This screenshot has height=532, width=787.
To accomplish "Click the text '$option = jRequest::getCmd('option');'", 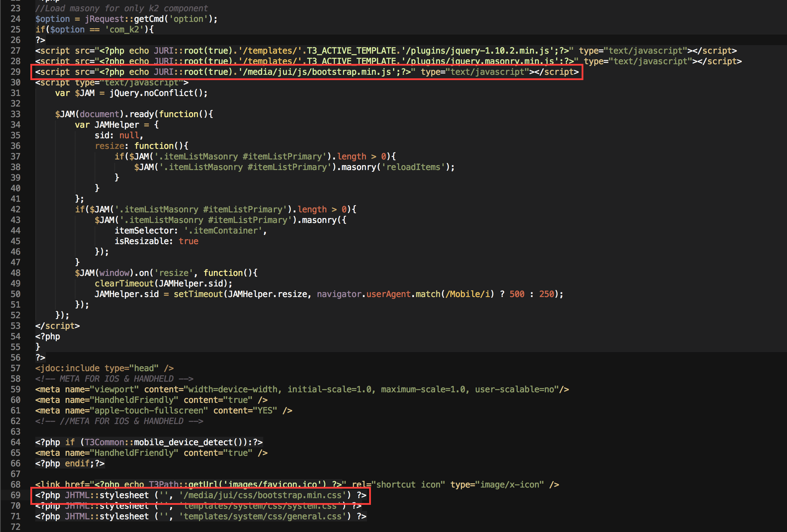I will pyautogui.click(x=126, y=19).
